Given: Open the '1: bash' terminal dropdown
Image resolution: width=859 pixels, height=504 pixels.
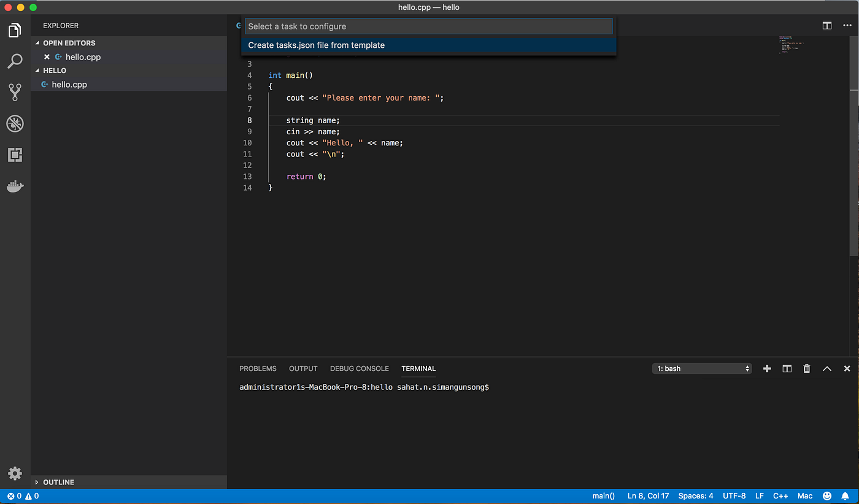Looking at the screenshot, I should click(701, 368).
